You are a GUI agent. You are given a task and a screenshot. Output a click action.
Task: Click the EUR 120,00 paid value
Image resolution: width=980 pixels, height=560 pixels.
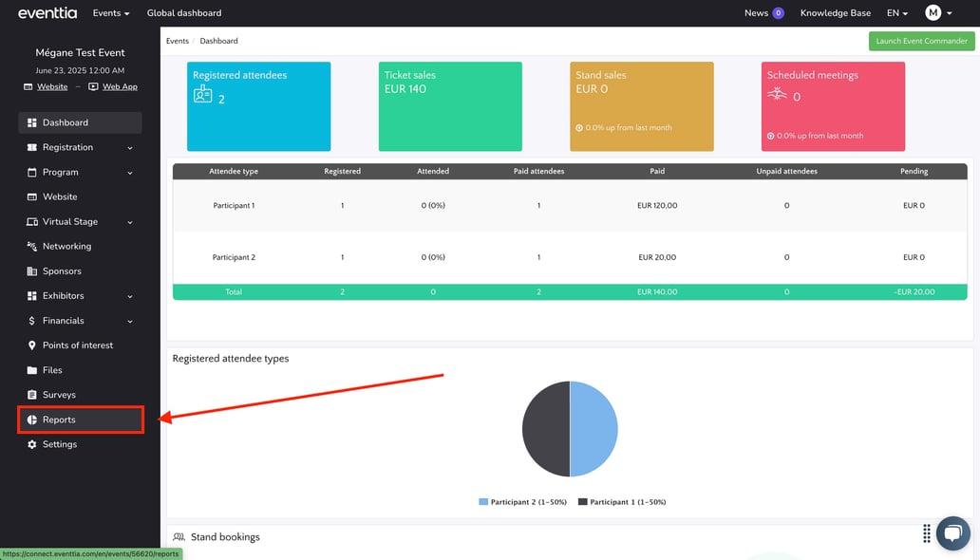[x=657, y=206]
